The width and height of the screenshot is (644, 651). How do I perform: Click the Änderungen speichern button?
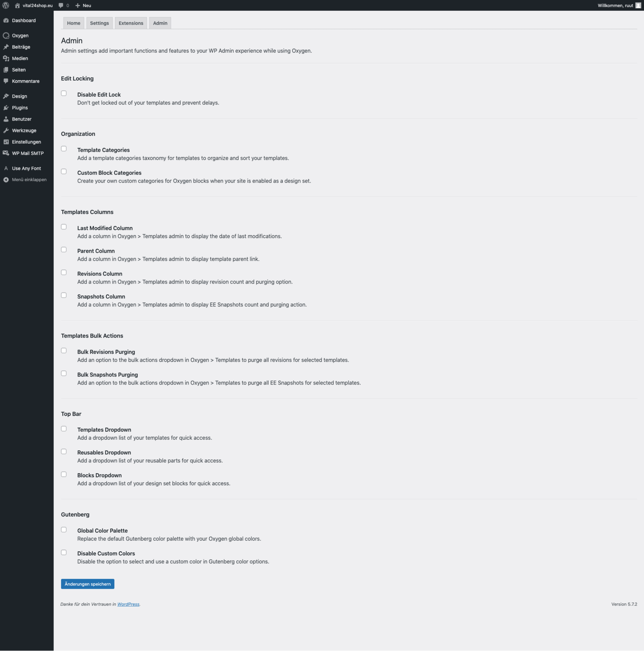click(88, 584)
